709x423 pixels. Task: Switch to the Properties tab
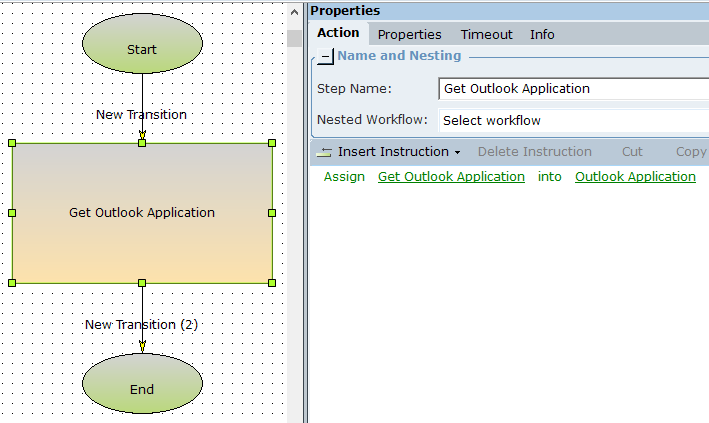tap(409, 34)
